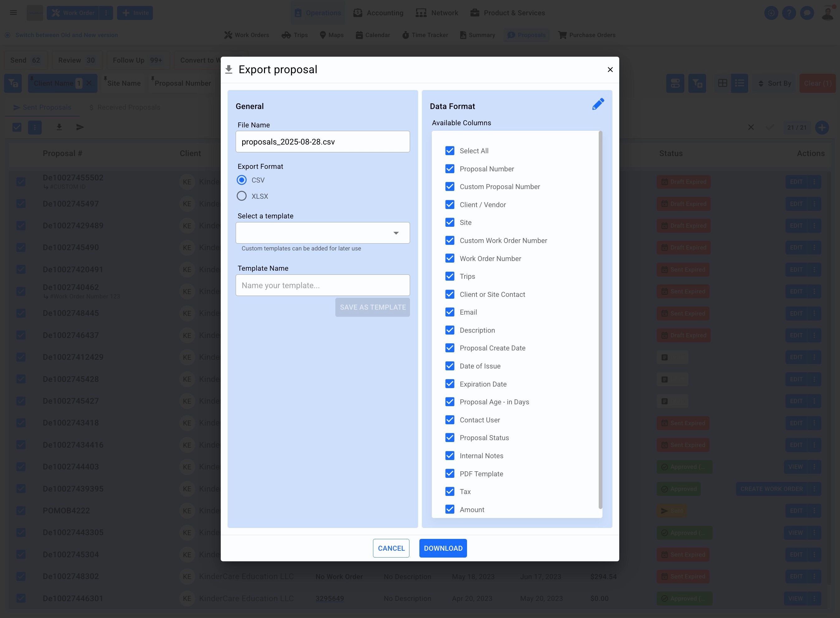Screen dimensions: 840x618
Task: Click the Template Name input field
Action: (x=322, y=285)
